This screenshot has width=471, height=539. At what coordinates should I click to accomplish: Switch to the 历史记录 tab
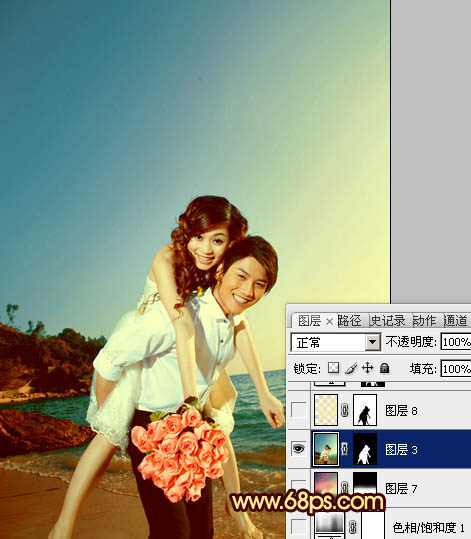pyautogui.click(x=388, y=321)
